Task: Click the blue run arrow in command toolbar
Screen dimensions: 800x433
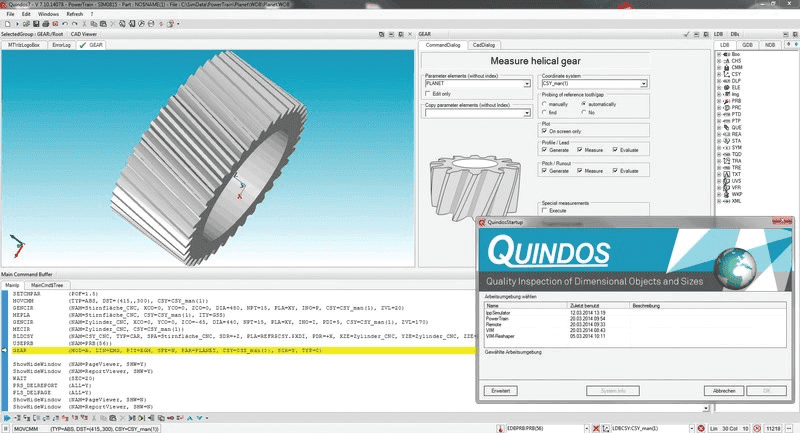Action: tap(7, 418)
